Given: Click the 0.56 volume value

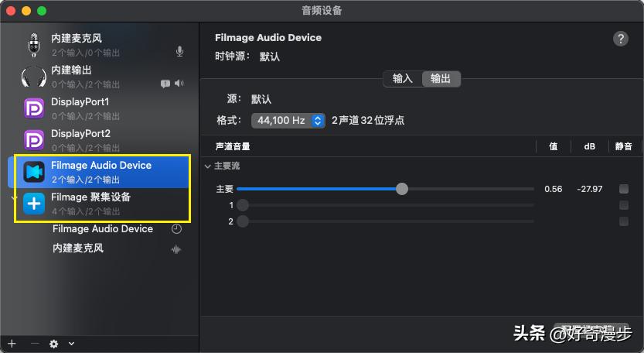Looking at the screenshot, I should 554,189.
